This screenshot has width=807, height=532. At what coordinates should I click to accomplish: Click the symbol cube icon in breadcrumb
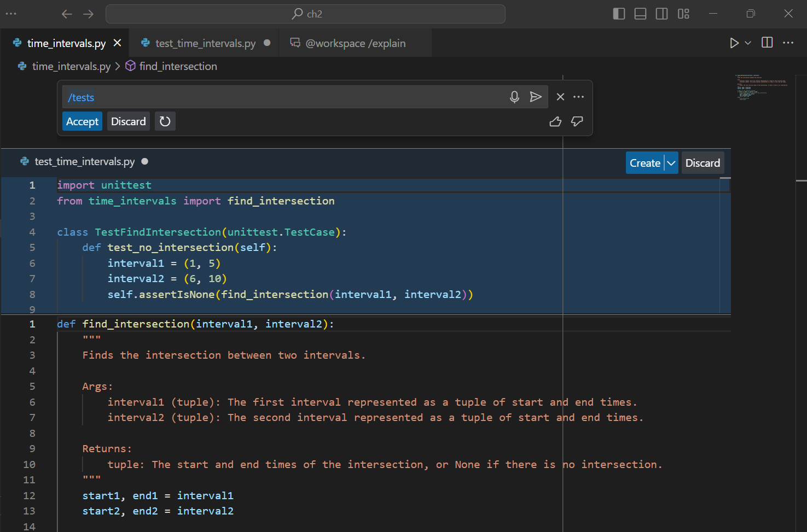pyautogui.click(x=130, y=66)
